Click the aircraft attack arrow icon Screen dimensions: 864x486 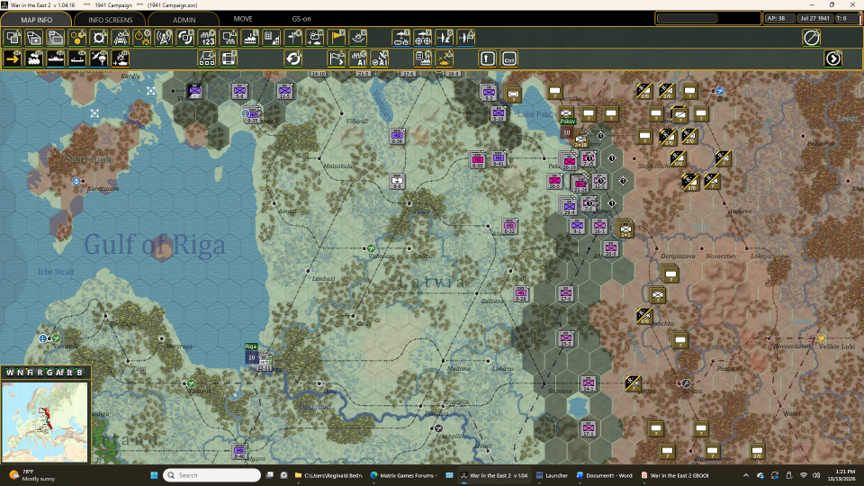444,38
